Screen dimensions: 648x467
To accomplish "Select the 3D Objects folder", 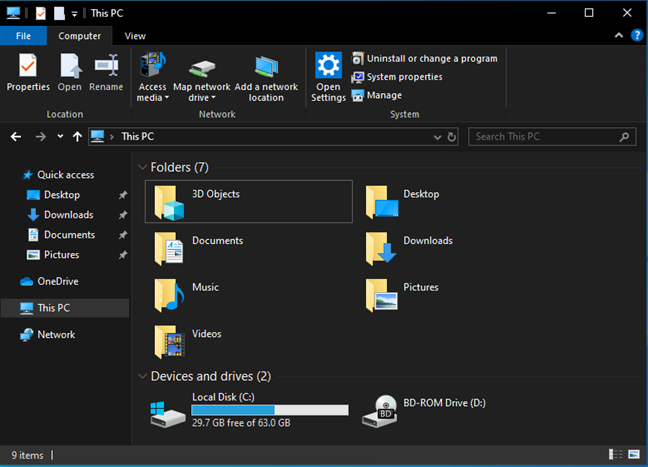I will [x=249, y=201].
